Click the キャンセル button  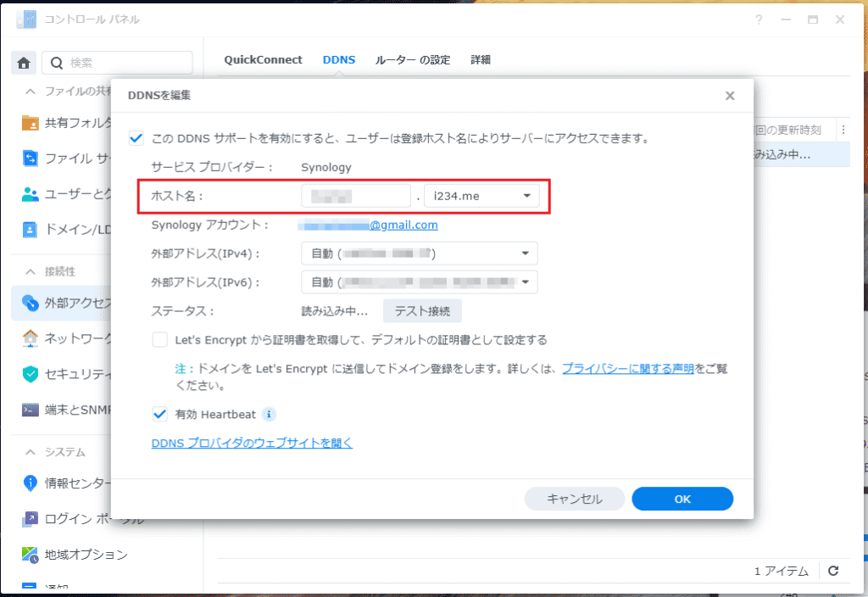(x=574, y=499)
